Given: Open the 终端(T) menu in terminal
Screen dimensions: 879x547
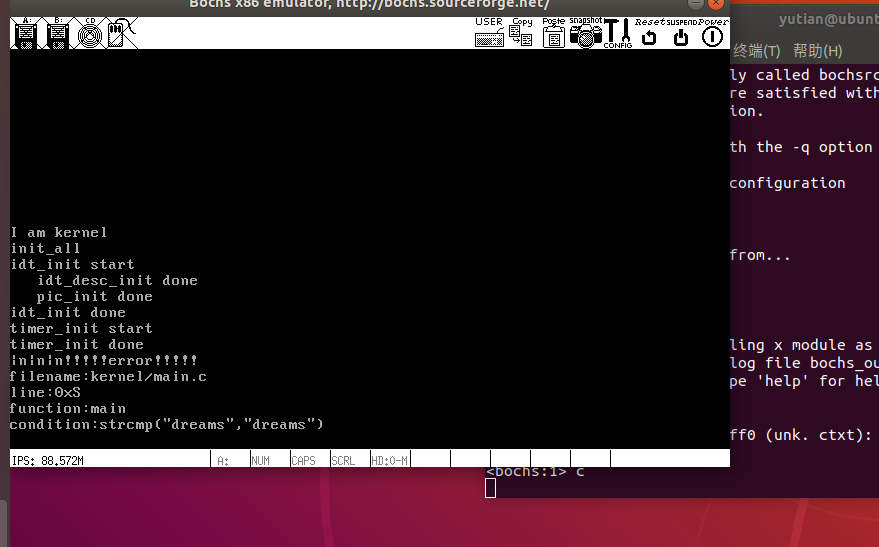Looking at the screenshot, I should tap(757, 51).
